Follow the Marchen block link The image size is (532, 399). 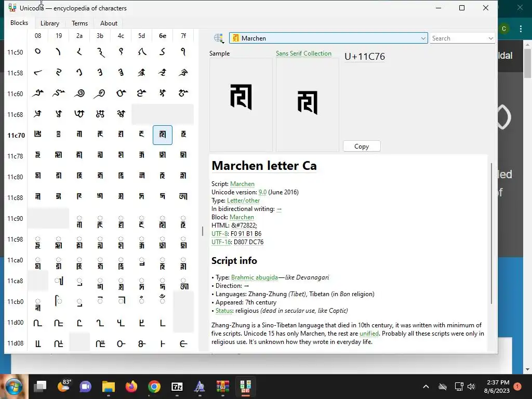point(242,217)
